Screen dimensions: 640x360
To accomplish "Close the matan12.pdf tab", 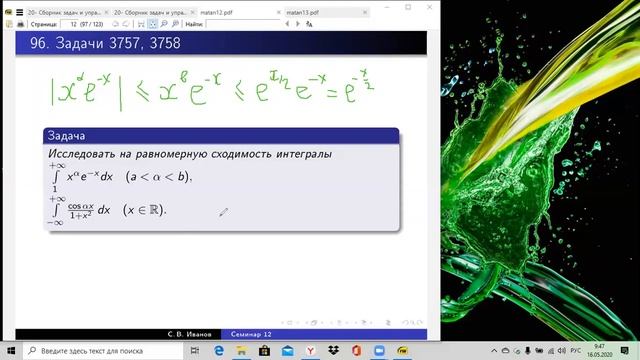I will click(x=278, y=13).
